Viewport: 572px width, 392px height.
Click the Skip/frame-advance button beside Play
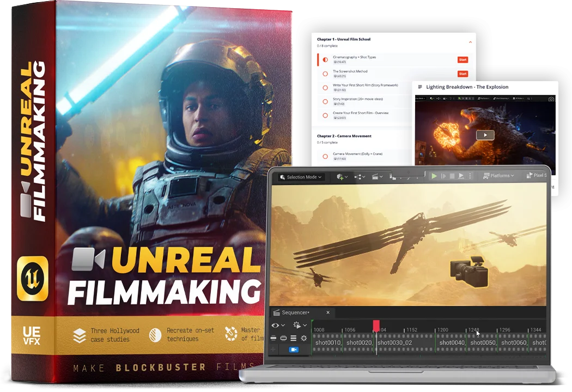(x=443, y=176)
